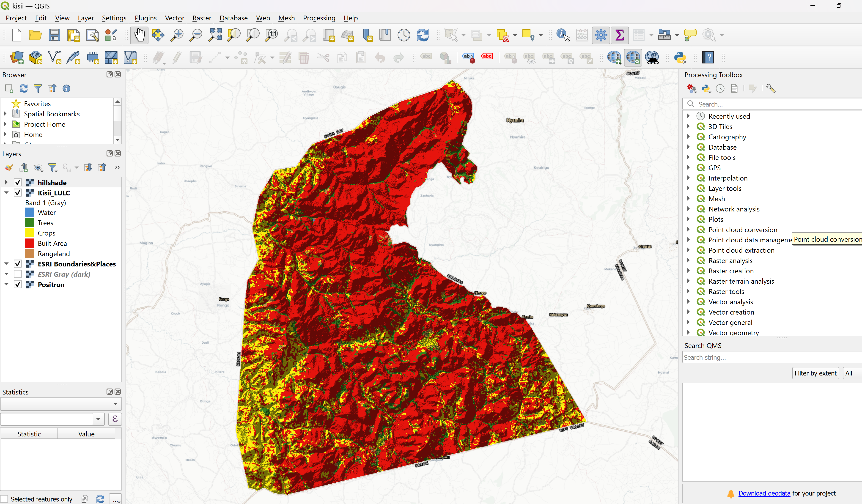Click the red Built Area color swatch
Image resolution: width=862 pixels, height=504 pixels.
click(30, 243)
